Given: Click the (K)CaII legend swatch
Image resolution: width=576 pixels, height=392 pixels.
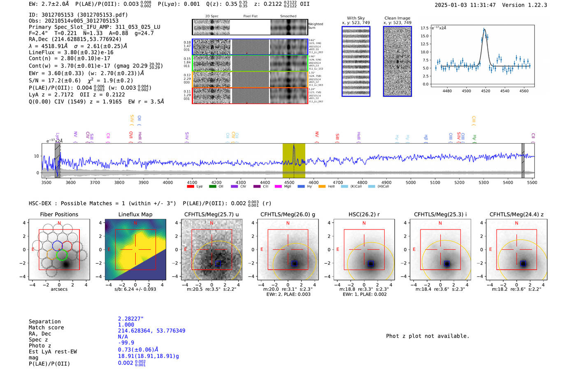Looking at the screenshot, I should (344, 186).
